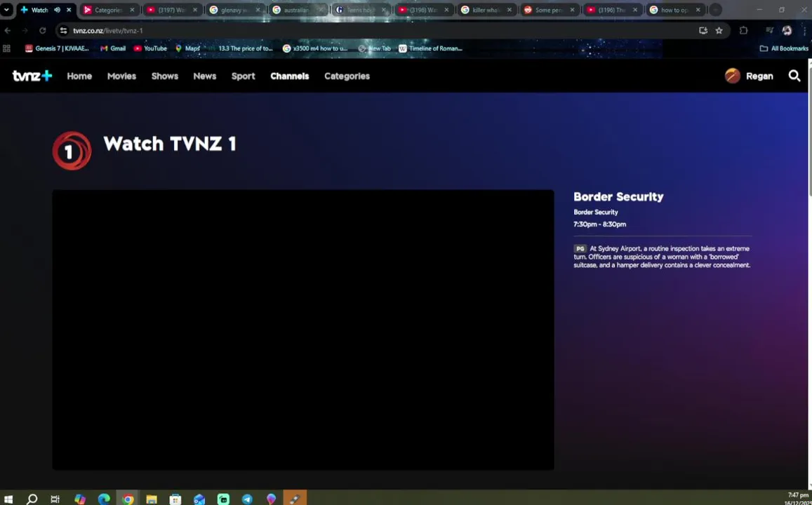Open Windows Start menu
This screenshot has width=812, height=505.
click(8, 499)
